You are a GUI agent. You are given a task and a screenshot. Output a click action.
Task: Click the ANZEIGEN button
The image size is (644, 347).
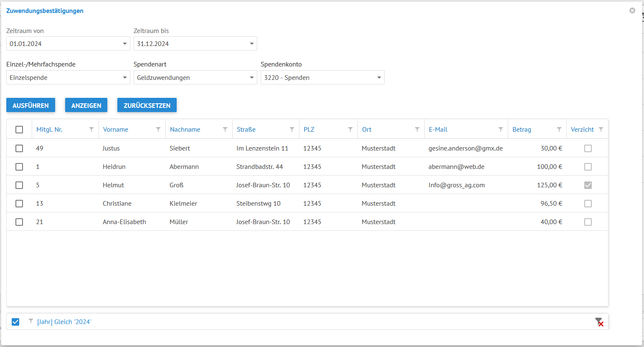tap(86, 105)
